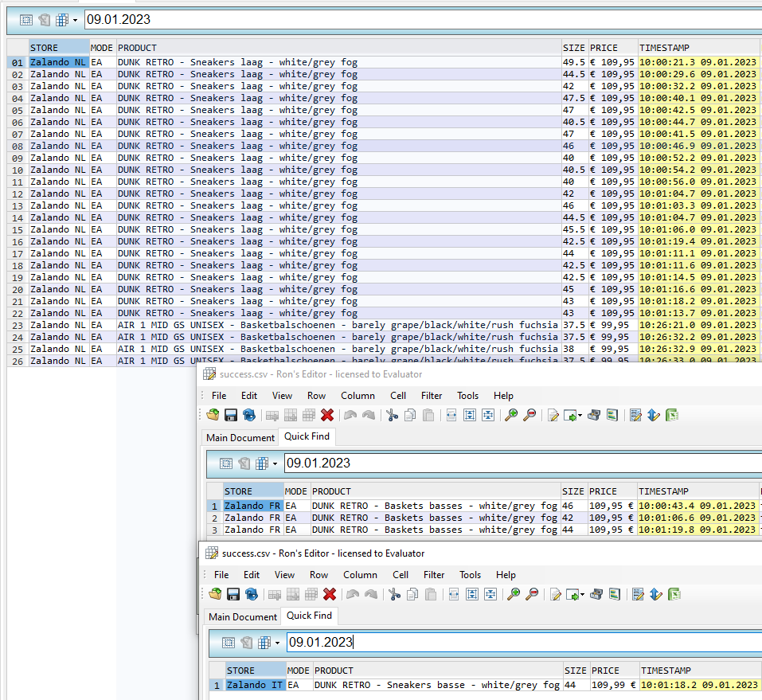Quick find options dropdown arrow in Zalando IT window

(277, 643)
